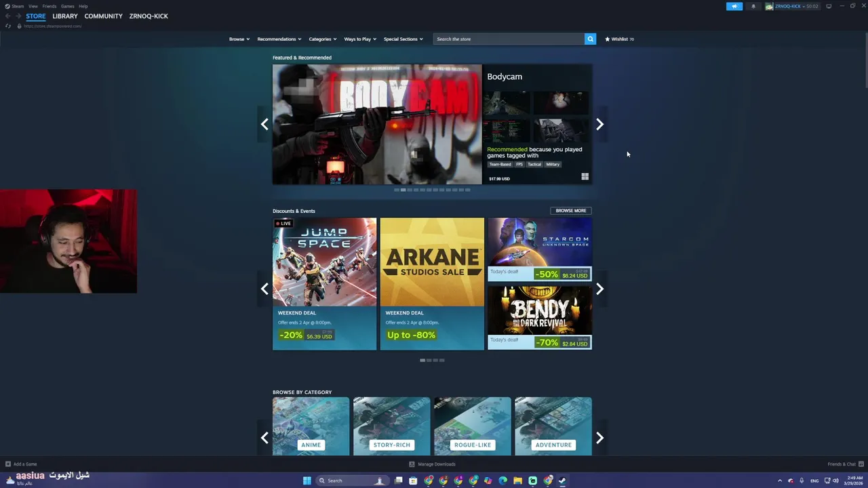Image resolution: width=868 pixels, height=488 pixels.
Task: Switch to Big Picture mode icon
Action: (x=829, y=6)
